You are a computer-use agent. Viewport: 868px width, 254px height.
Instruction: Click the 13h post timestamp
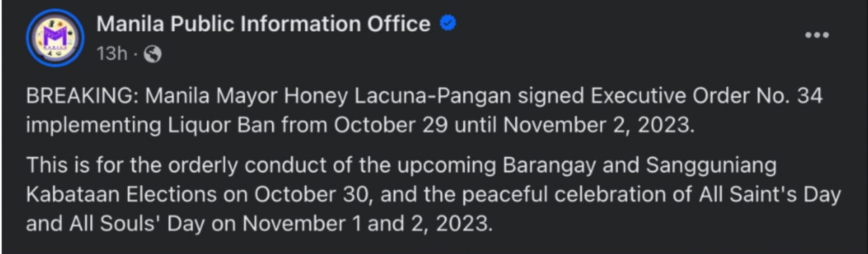coord(112,55)
